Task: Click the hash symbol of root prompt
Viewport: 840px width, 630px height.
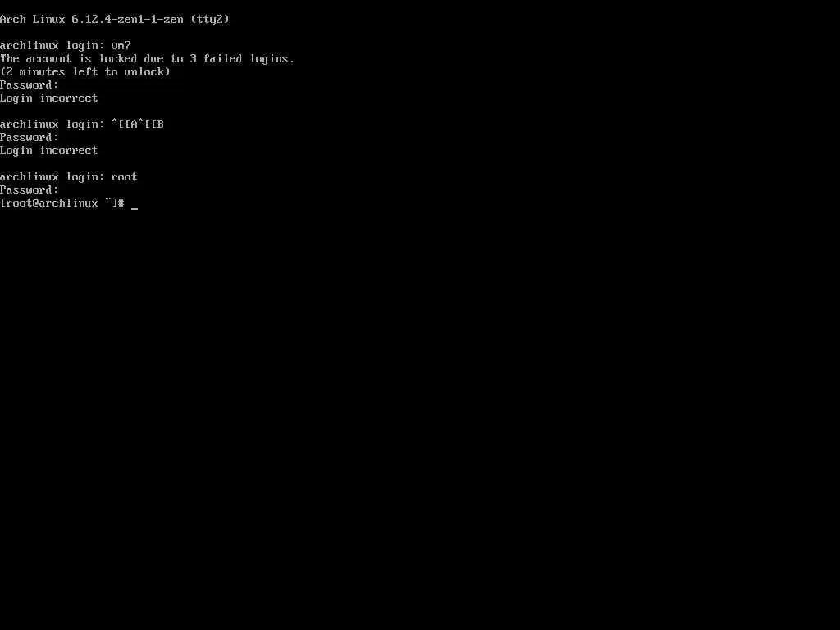Action: click(121, 203)
